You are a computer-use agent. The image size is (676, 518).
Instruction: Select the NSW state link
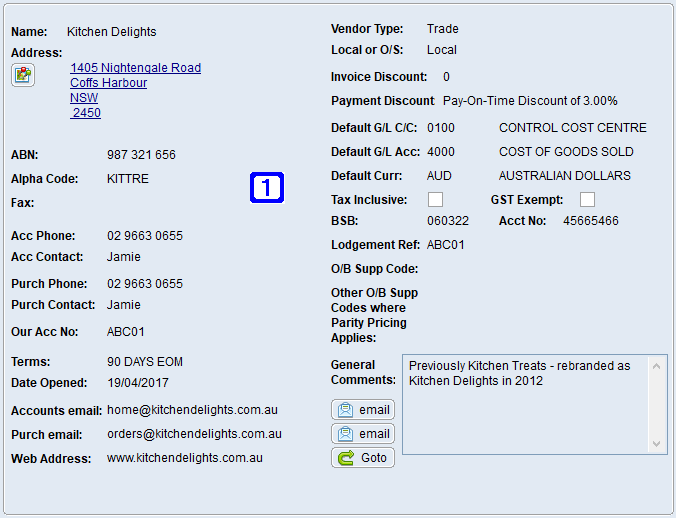pos(84,98)
